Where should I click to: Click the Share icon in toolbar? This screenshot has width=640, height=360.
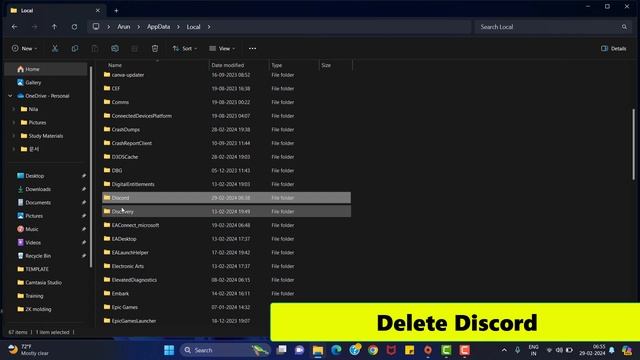point(135,49)
